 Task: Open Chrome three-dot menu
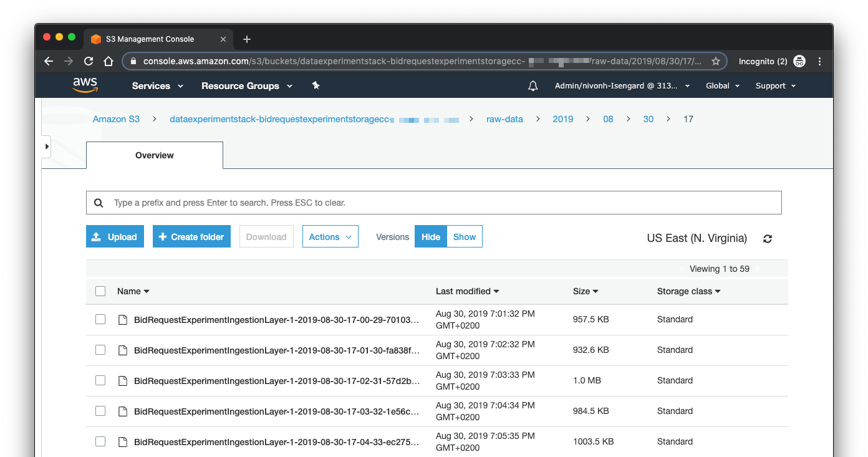820,61
